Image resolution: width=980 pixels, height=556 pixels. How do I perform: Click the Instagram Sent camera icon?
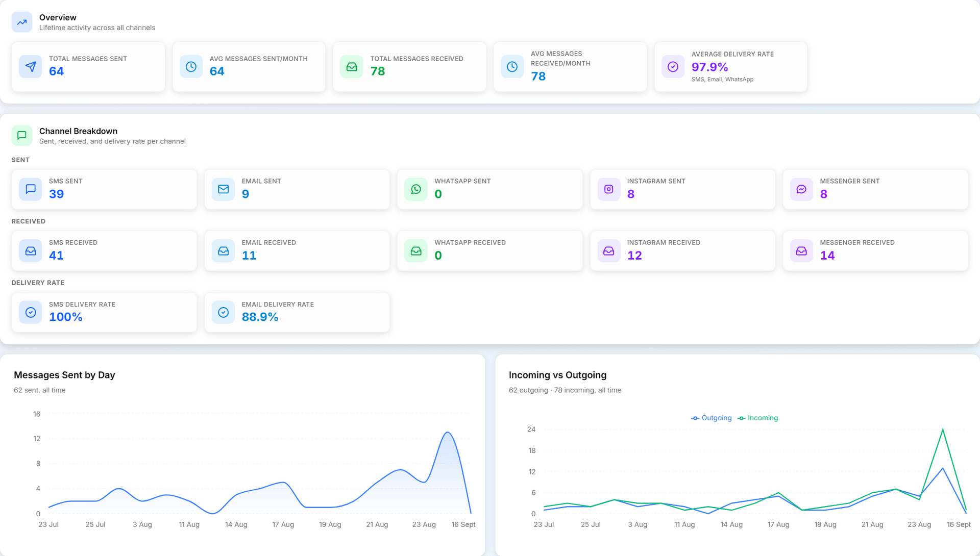click(609, 189)
